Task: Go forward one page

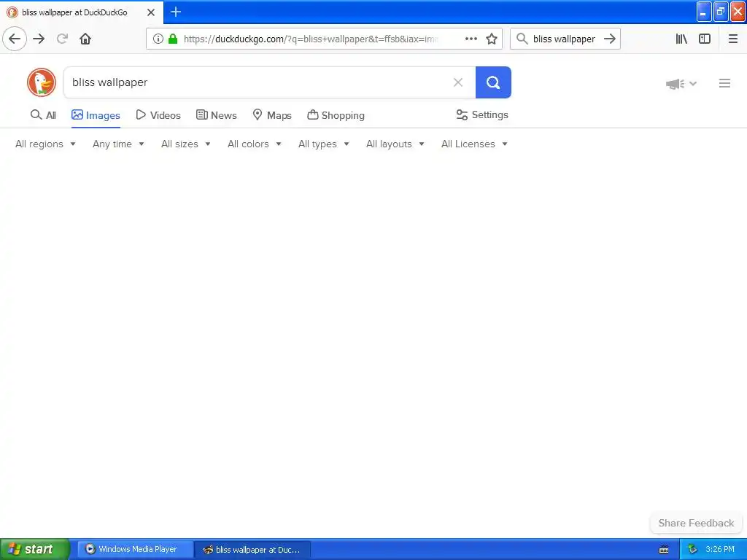Action: (39, 39)
